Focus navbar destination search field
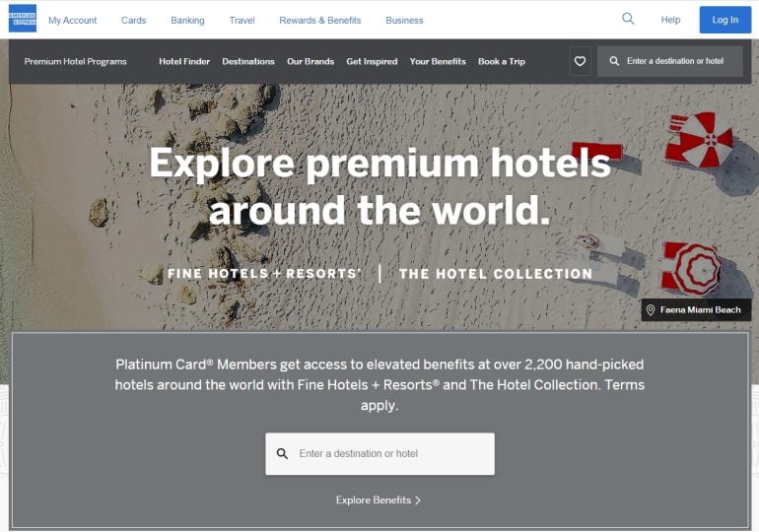 (x=670, y=61)
